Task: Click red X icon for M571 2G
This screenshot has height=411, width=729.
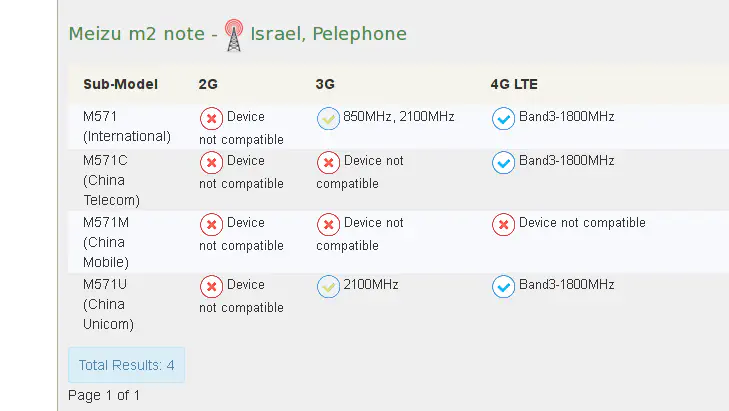Action: coord(211,118)
